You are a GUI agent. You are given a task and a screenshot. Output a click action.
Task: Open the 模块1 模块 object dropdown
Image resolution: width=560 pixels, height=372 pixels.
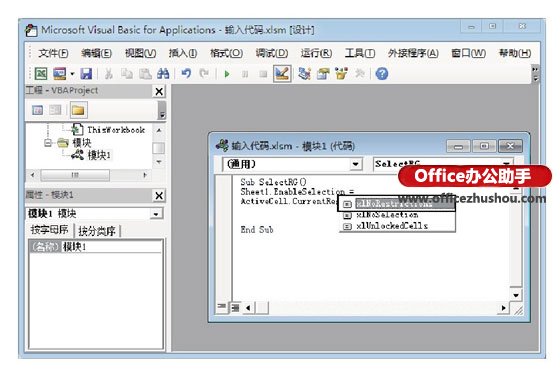click(x=156, y=214)
